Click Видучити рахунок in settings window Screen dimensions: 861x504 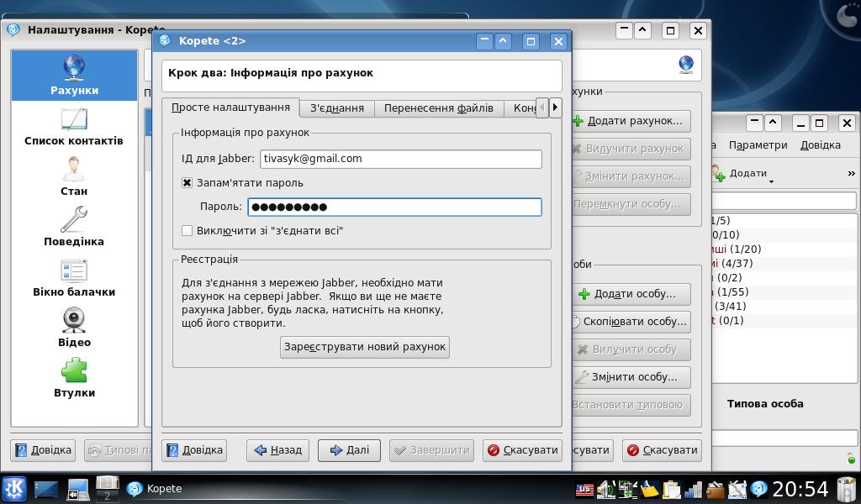631,149
